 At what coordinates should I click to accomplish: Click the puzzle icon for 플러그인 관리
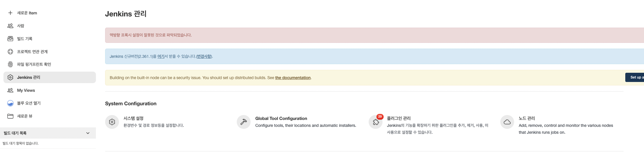(376, 122)
